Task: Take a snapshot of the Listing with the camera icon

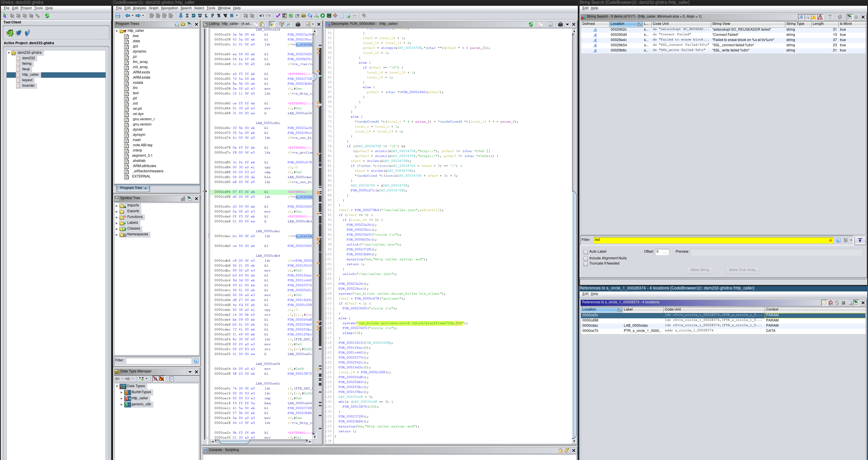Action: [x=298, y=24]
